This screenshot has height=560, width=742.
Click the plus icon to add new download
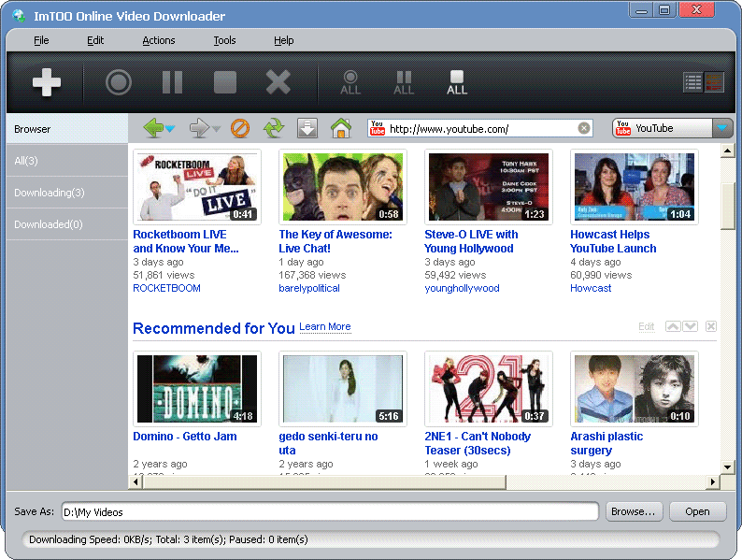(x=47, y=83)
